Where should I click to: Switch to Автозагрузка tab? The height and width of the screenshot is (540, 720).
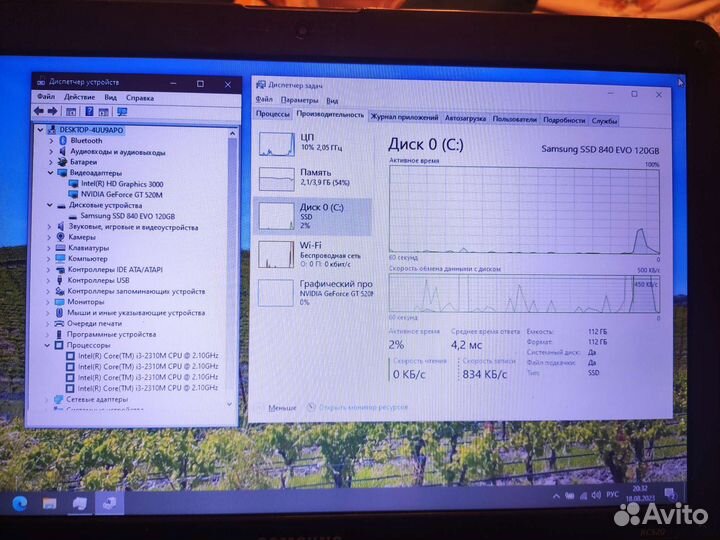(465, 118)
